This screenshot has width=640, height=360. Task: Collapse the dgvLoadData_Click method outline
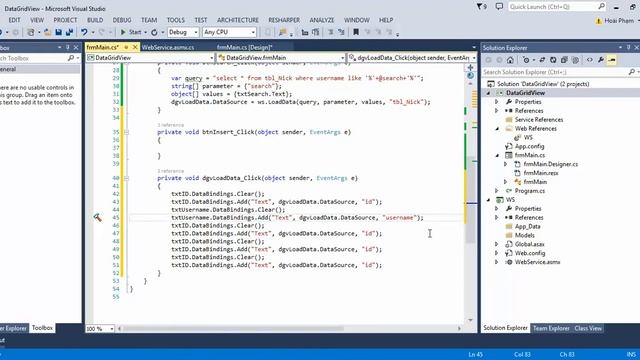[x=127, y=178]
